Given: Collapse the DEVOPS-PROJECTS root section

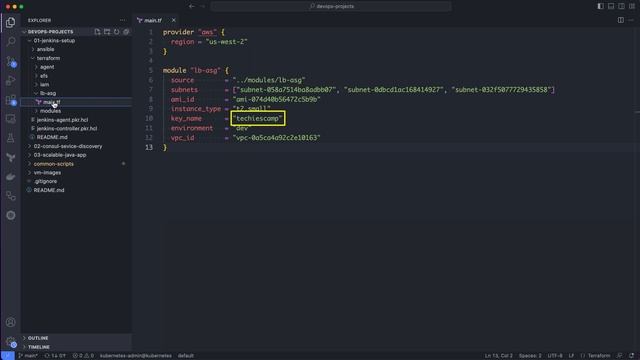Looking at the screenshot, I should tap(48, 32).
